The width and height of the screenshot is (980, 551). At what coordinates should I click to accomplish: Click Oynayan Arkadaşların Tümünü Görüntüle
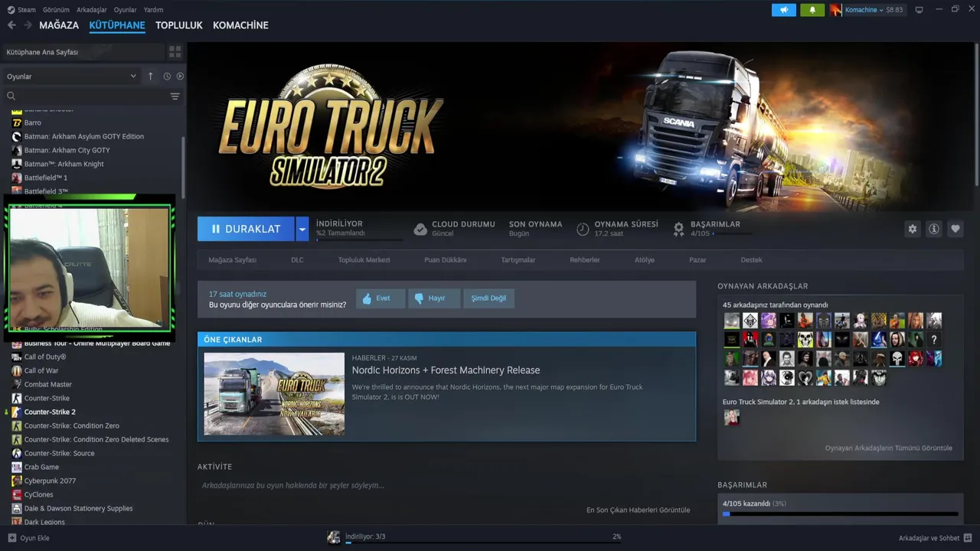(x=888, y=448)
